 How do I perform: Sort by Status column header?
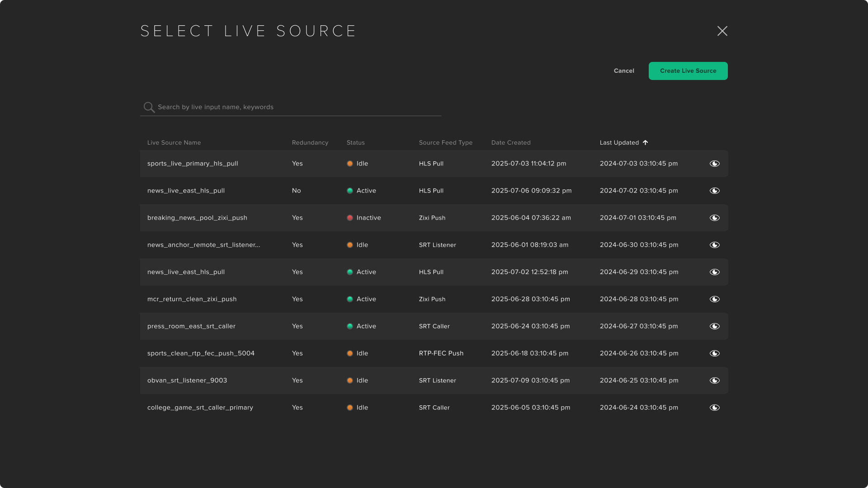(355, 143)
